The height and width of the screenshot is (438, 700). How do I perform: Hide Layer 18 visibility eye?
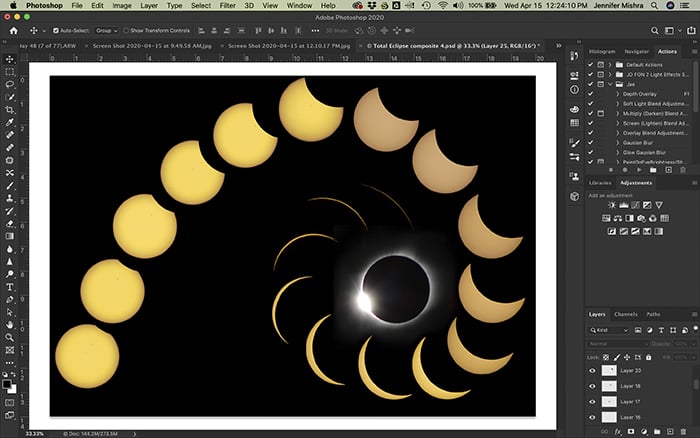click(x=592, y=386)
